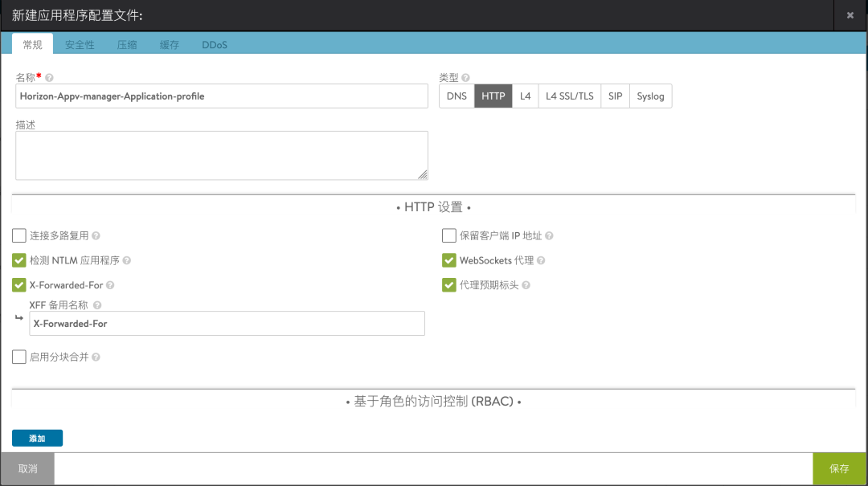Select the DNS profile type

click(457, 96)
